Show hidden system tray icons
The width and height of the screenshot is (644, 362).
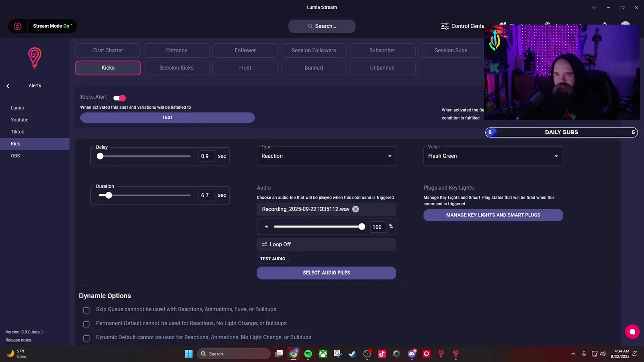pos(573,354)
